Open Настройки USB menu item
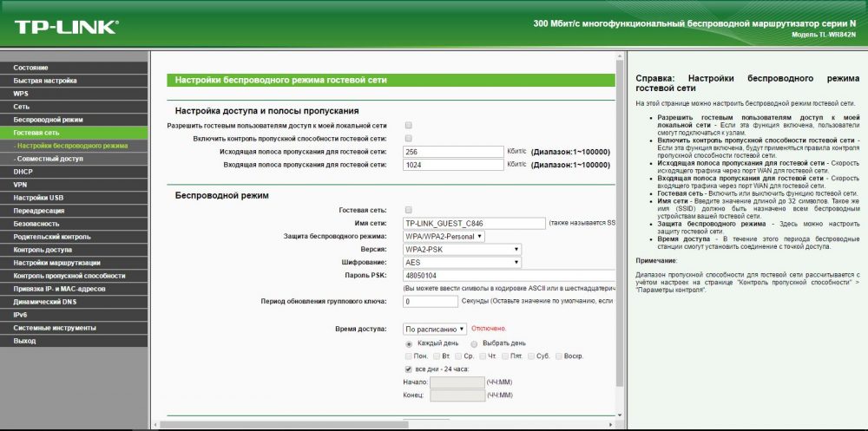 74,198
